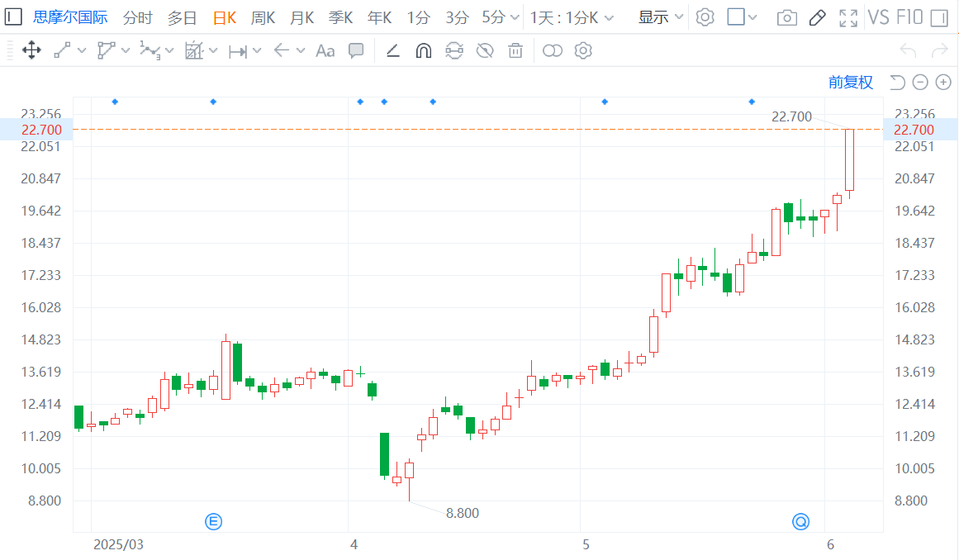Take a chart screenshot with camera icon
959x560 pixels.
point(786,17)
